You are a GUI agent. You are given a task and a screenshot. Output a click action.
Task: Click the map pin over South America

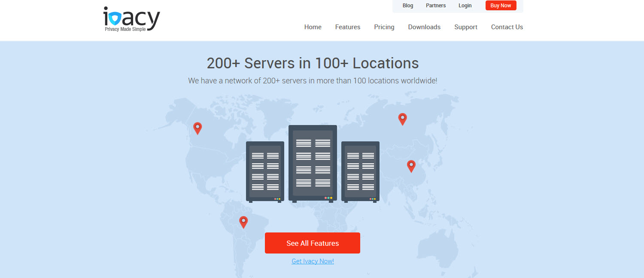(x=243, y=222)
